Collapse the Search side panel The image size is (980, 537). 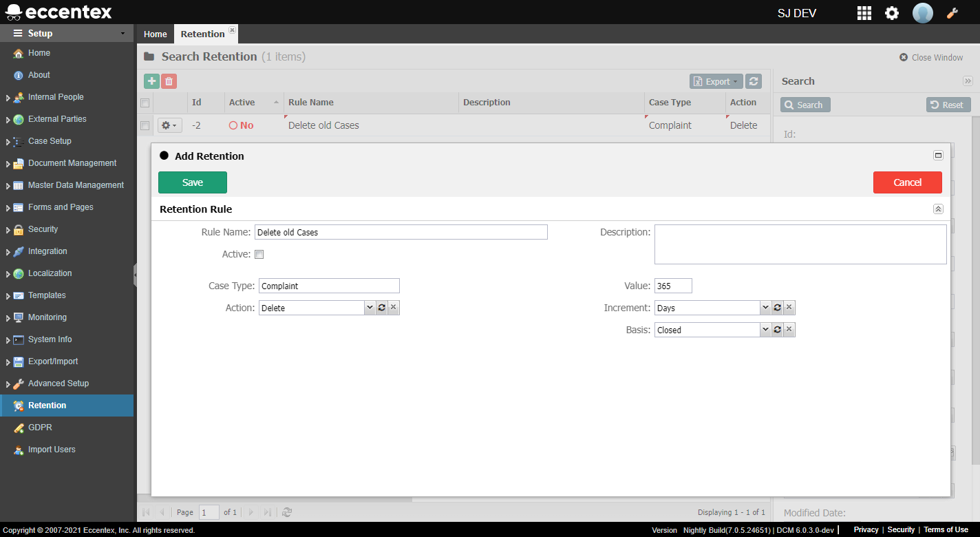pyautogui.click(x=968, y=81)
